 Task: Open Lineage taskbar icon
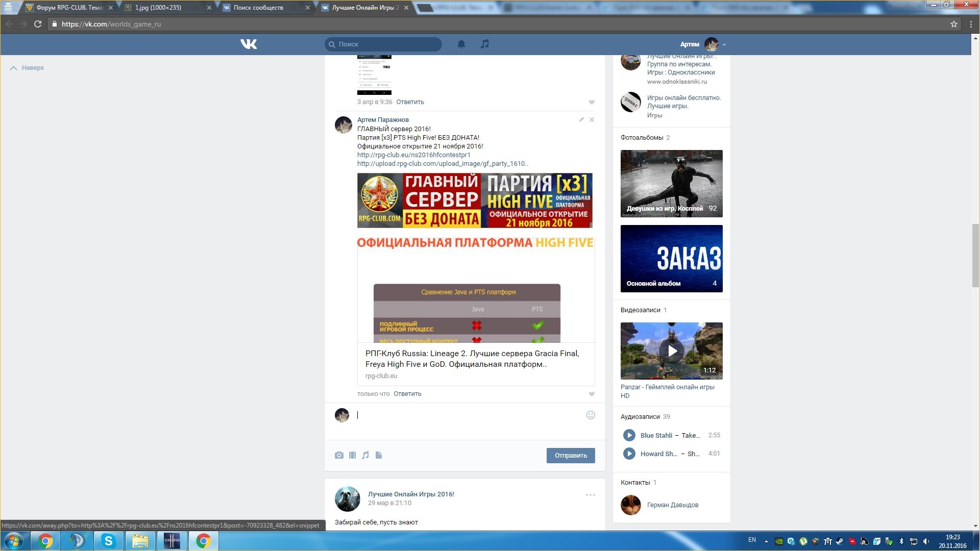point(172,541)
